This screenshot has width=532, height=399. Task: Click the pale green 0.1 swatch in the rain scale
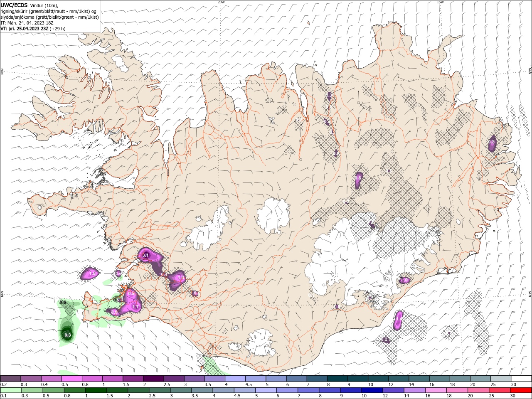pos(10,390)
